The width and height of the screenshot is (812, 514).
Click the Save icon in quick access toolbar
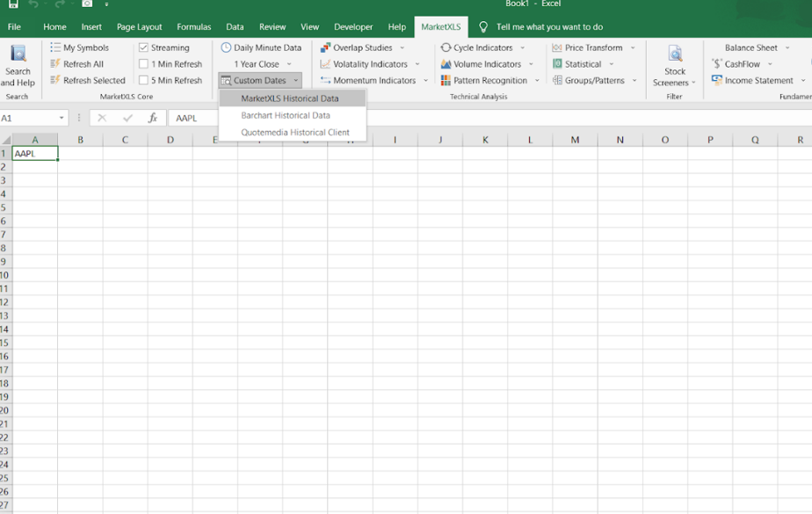[x=13, y=4]
